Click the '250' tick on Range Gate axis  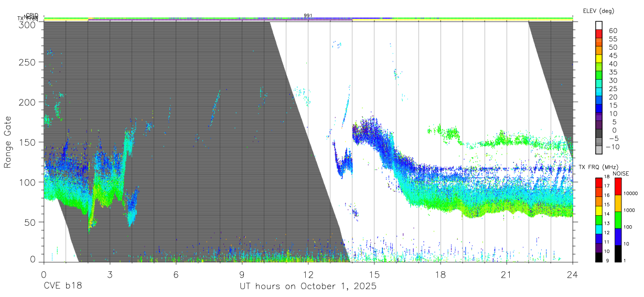[28, 62]
